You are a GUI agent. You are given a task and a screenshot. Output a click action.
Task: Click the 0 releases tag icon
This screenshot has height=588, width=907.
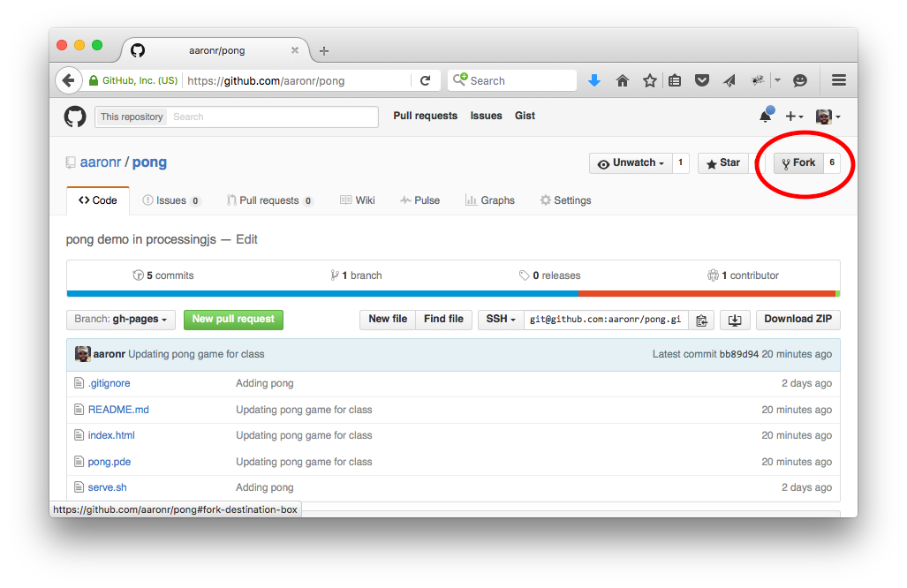coord(524,275)
